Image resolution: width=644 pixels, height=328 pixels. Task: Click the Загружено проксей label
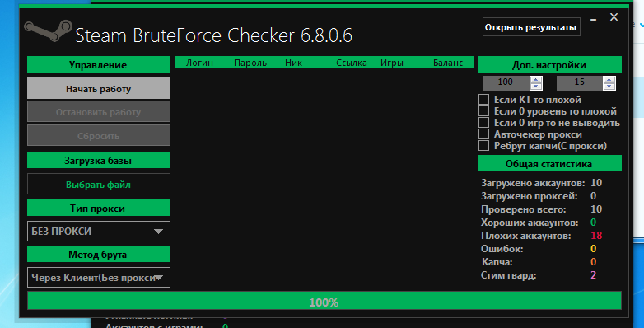(x=529, y=196)
